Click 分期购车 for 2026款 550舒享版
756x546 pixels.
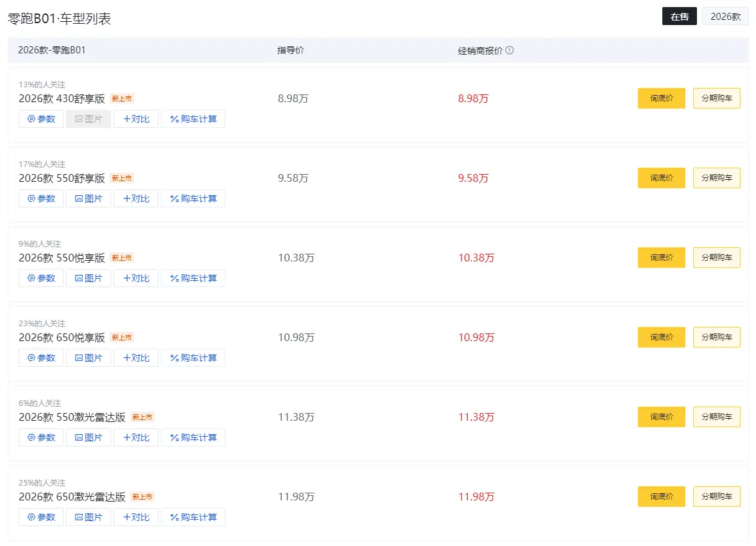pos(716,177)
